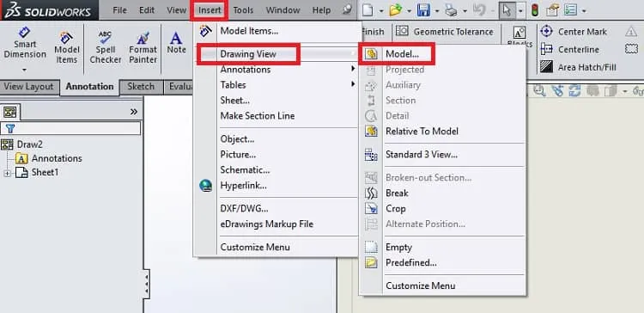Open the View menu
This screenshot has height=313, width=644.
coord(177,10)
